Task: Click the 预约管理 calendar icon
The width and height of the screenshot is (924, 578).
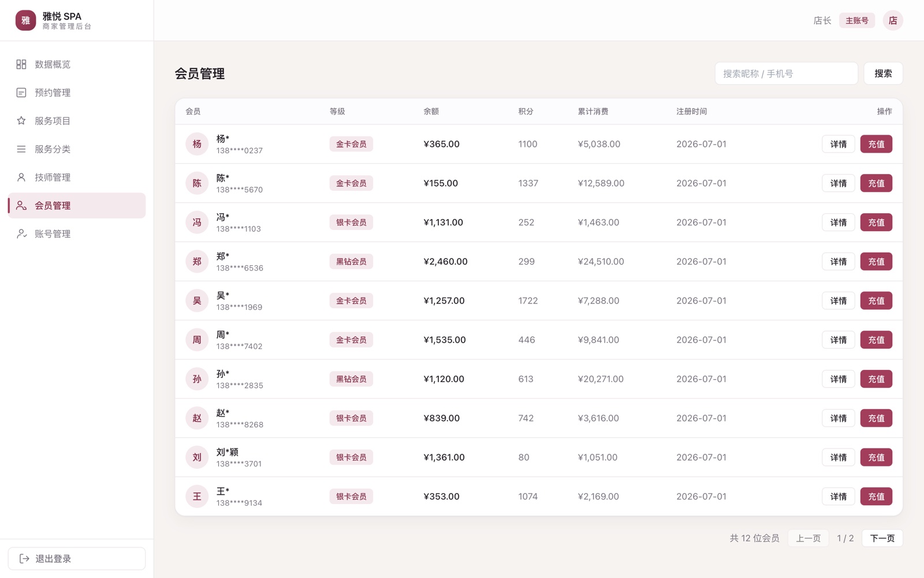Action: 21,92
